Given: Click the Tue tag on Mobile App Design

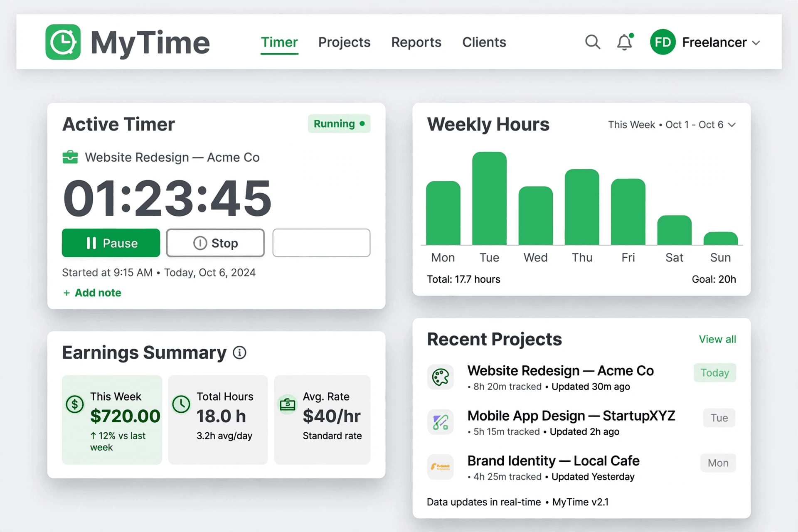Looking at the screenshot, I should 719,418.
